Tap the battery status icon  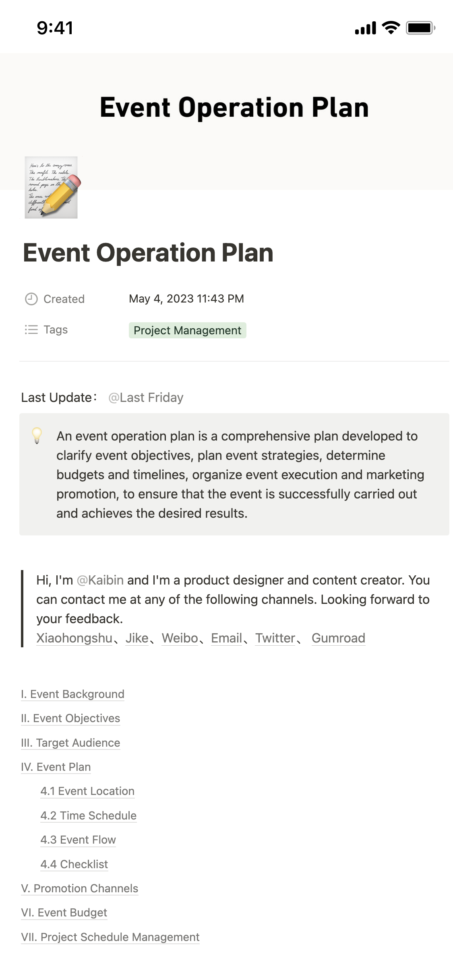[420, 28]
